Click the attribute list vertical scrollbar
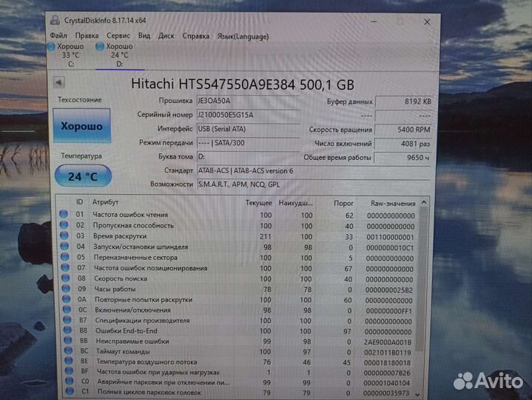 coord(422,296)
